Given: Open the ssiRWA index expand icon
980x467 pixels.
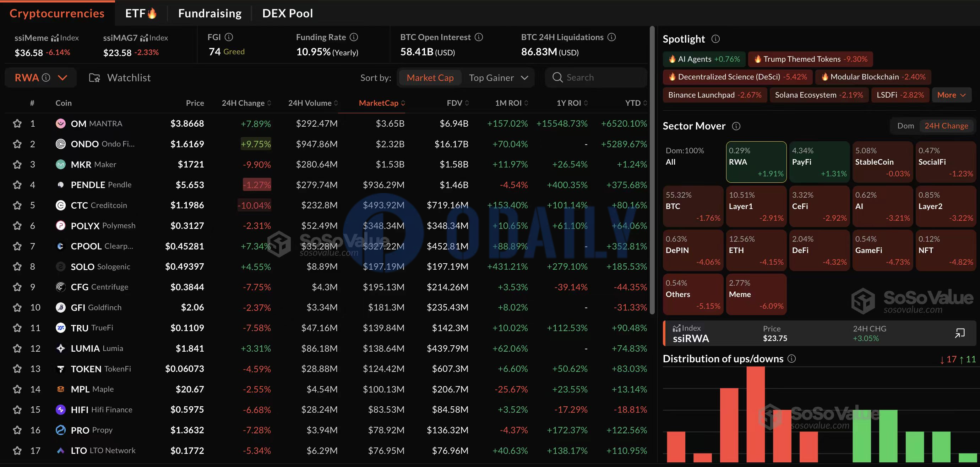Looking at the screenshot, I should tap(960, 334).
